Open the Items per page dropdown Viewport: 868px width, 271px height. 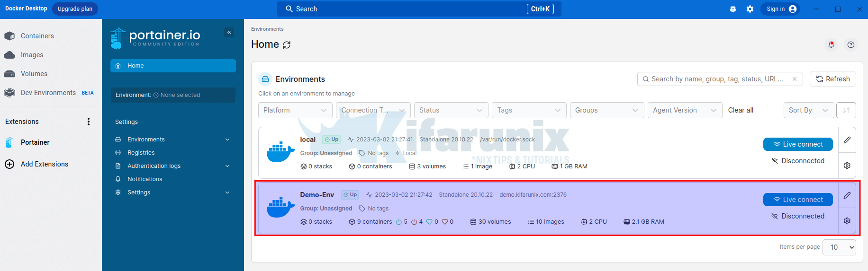839,247
